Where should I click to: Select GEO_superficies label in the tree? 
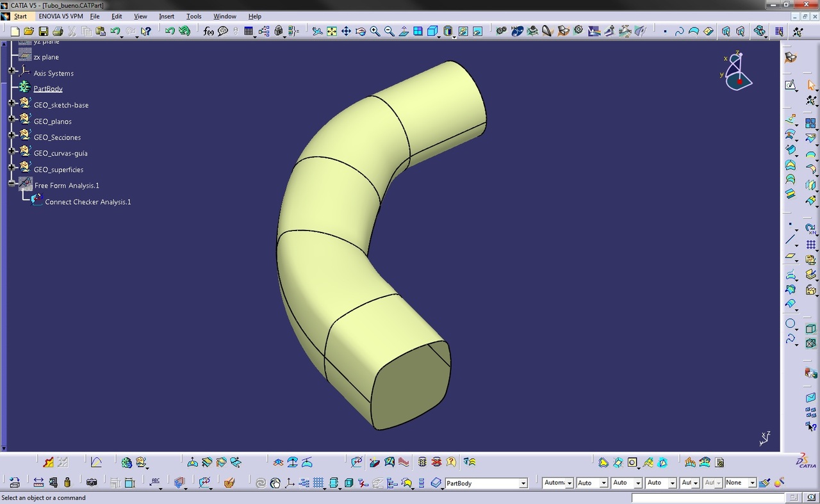coord(58,170)
